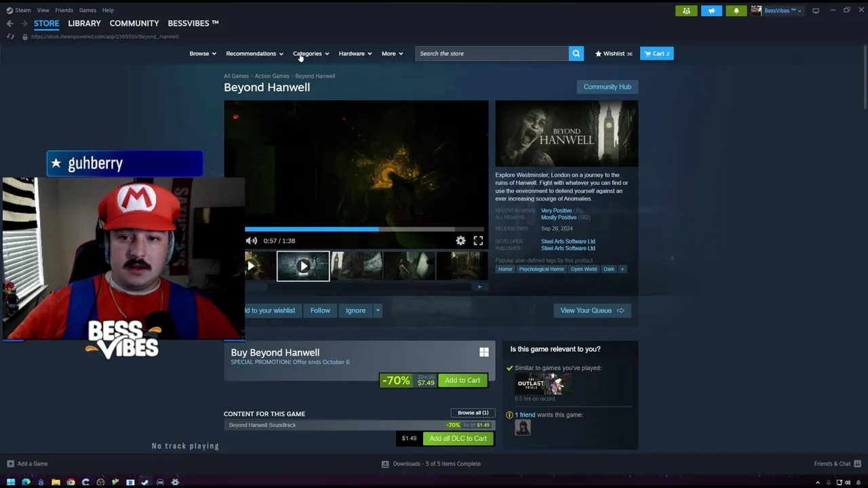Open Steel Arts Software Ltd developer link
This screenshot has height=488, width=868.
point(568,241)
